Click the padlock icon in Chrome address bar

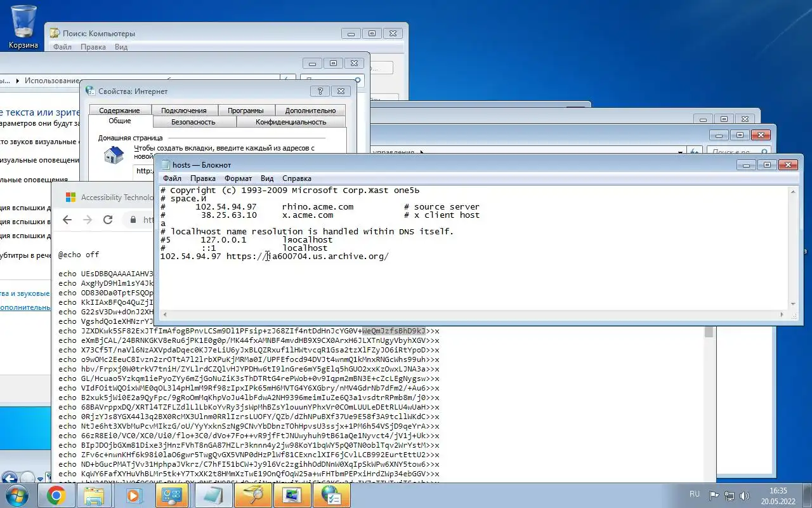pyautogui.click(x=133, y=220)
